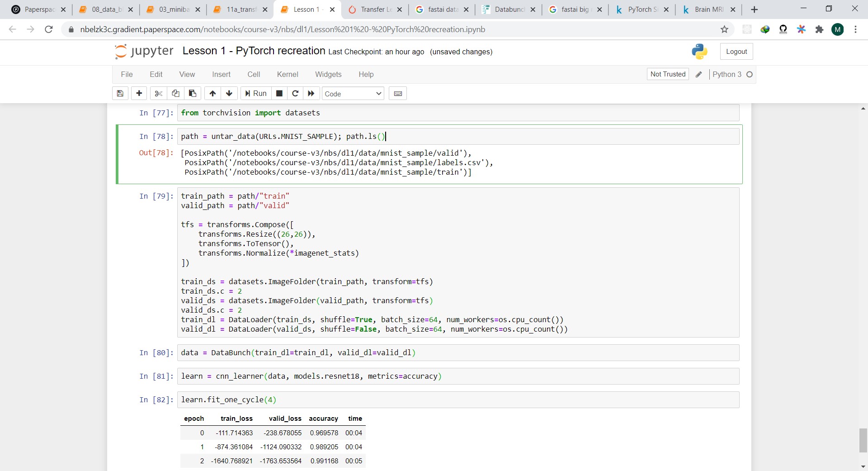This screenshot has height=471, width=868.
Task: Open the Widgets menu
Action: point(328,74)
